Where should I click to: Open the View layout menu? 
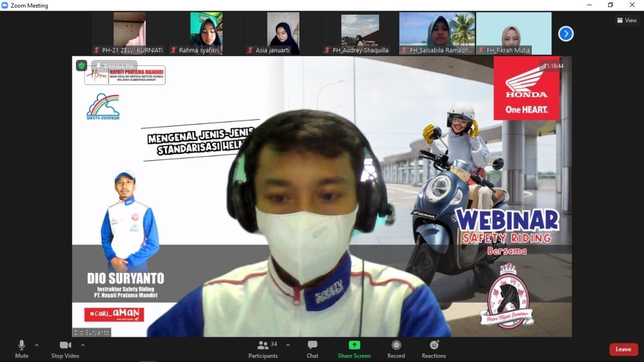pos(627,21)
